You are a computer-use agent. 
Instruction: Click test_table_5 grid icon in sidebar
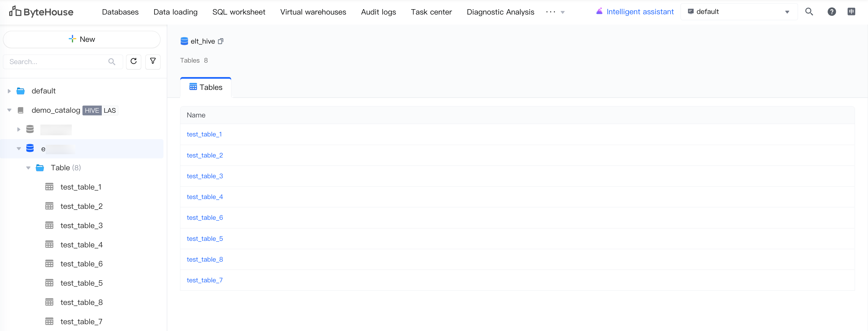pos(49,283)
